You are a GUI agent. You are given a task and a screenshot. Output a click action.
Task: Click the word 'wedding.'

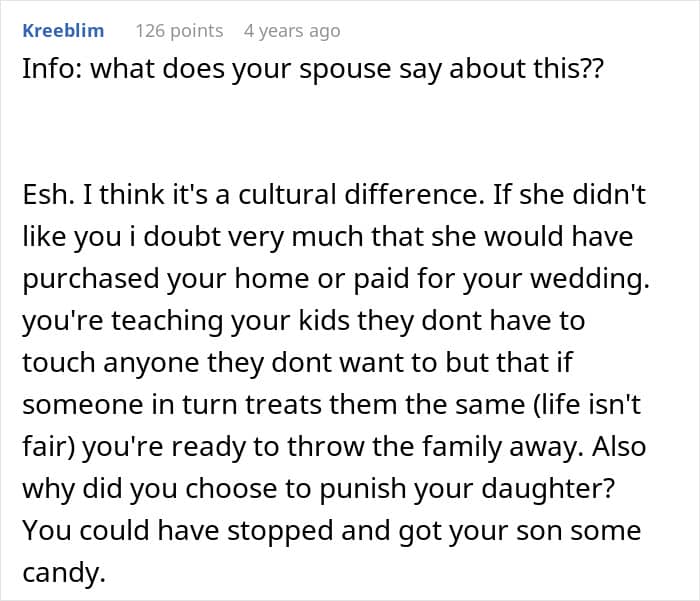tap(598, 279)
